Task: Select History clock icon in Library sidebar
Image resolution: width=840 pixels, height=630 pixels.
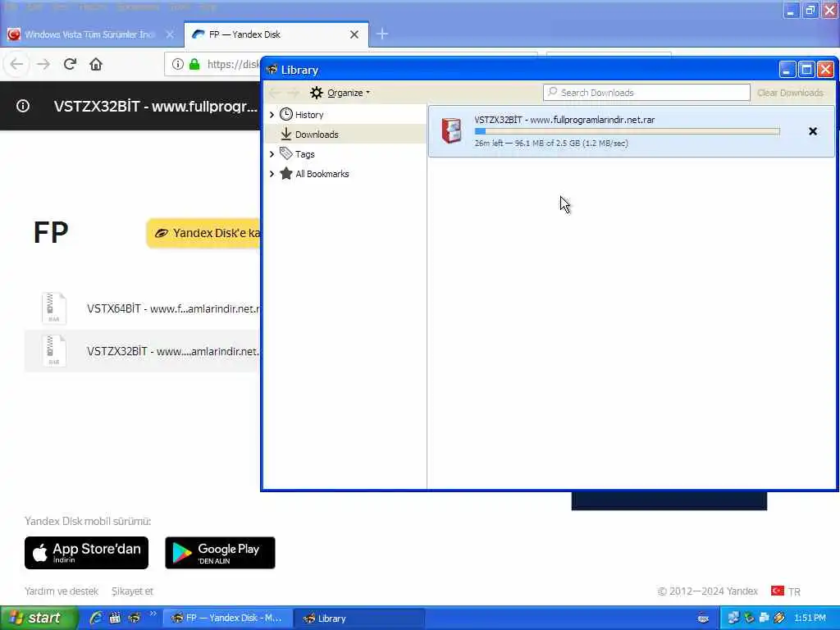Action: tap(286, 114)
